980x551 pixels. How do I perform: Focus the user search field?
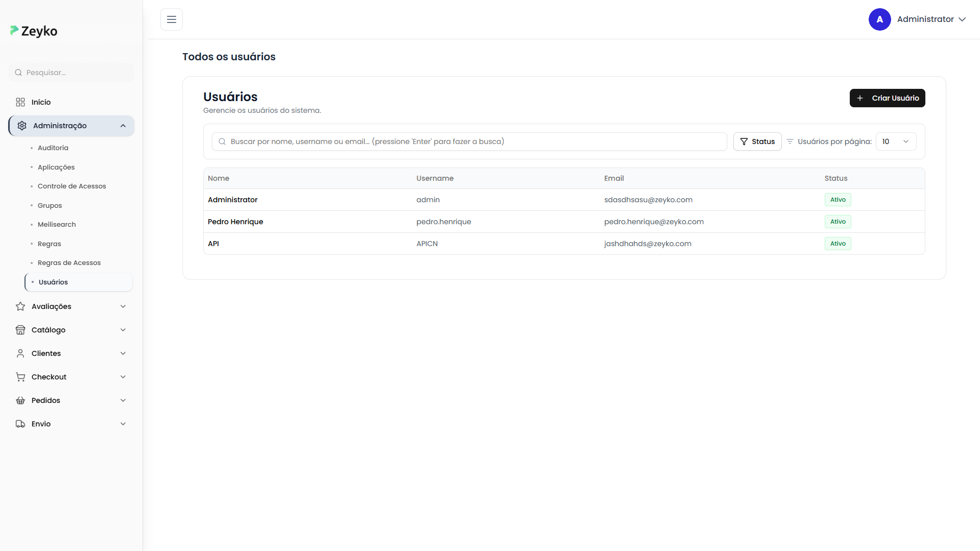tap(470, 141)
